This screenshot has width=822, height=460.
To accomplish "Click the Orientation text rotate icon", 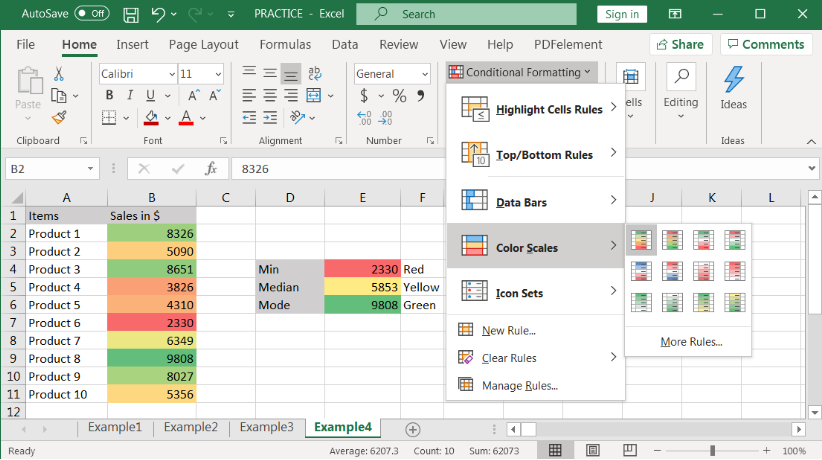I will point(297,117).
